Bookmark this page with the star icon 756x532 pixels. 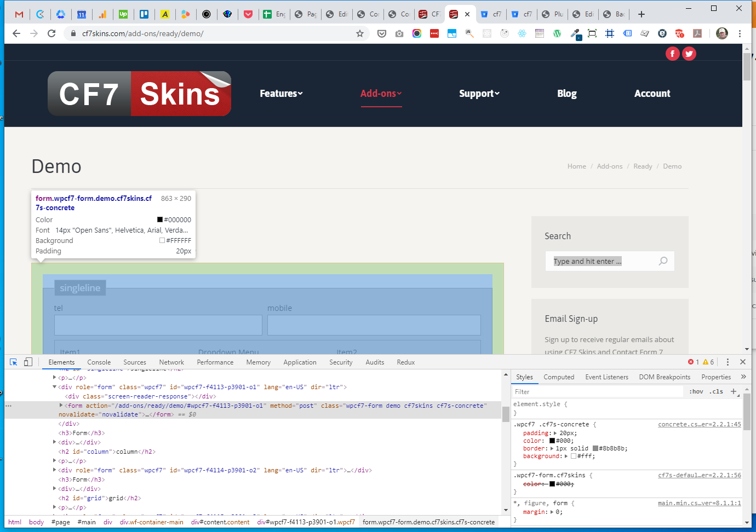tap(360, 33)
